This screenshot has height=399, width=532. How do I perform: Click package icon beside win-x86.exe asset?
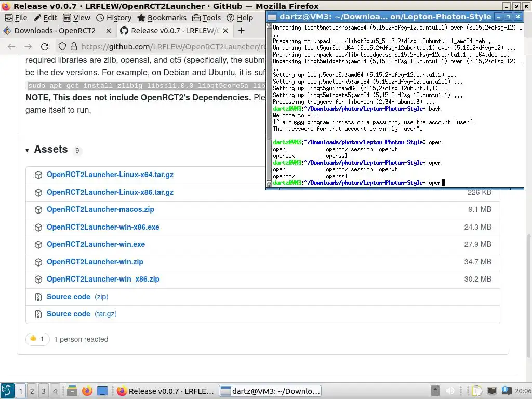[x=38, y=228]
